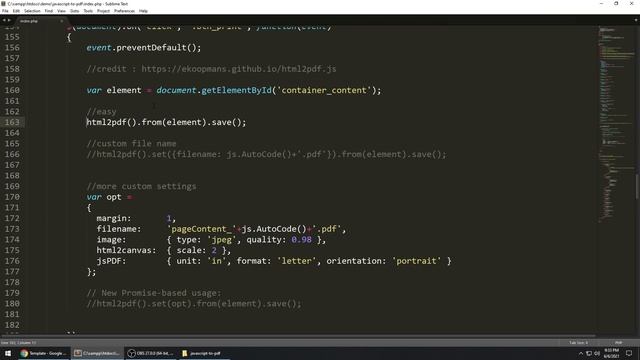
Task: Click commented html2pdf().set(opt) line 180
Action: tap(194, 304)
